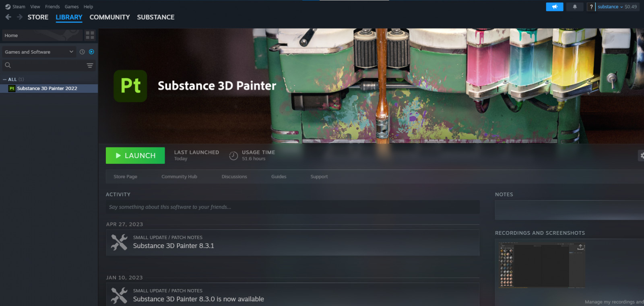Viewport: 644px width, 306px height.
Task: Open the notifications bell
Action: (x=575, y=6)
